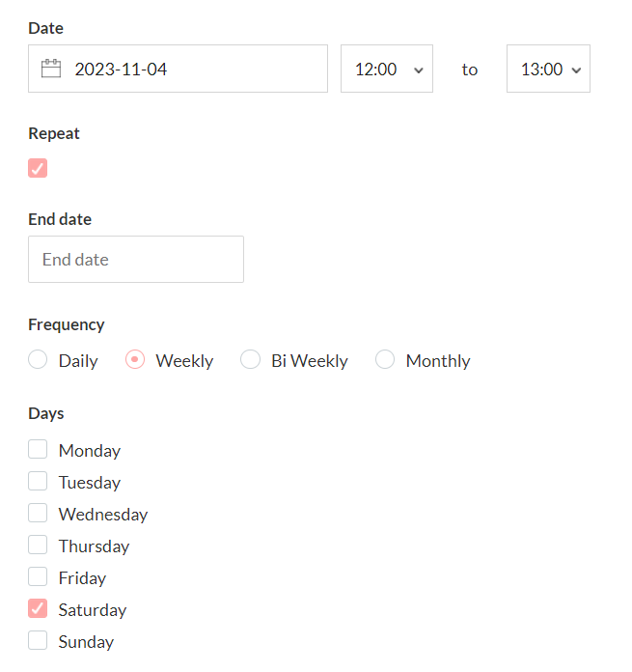Enable the Tuesday checkbox
This screenshot has height=672, width=632.
point(38,481)
